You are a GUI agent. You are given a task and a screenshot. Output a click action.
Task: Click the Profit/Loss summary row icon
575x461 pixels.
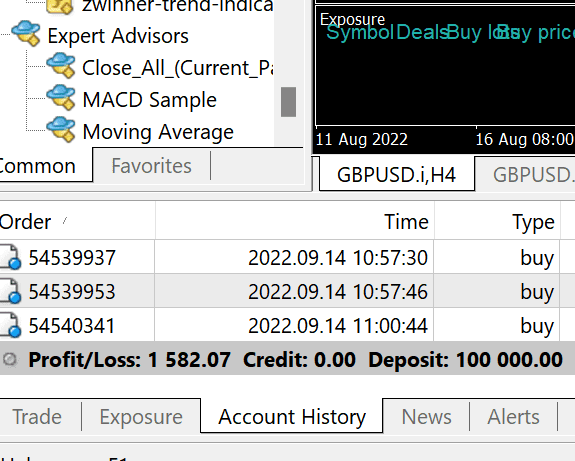click(x=10, y=359)
